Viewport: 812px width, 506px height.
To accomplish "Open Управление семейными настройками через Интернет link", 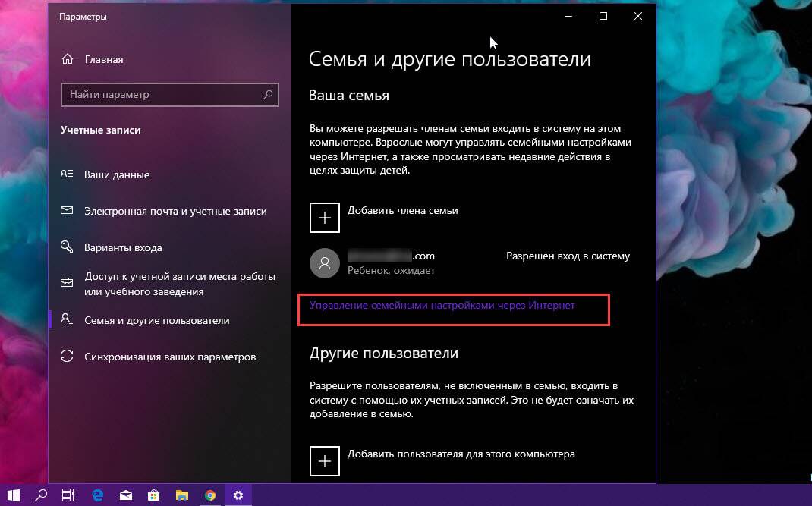I will 442,306.
